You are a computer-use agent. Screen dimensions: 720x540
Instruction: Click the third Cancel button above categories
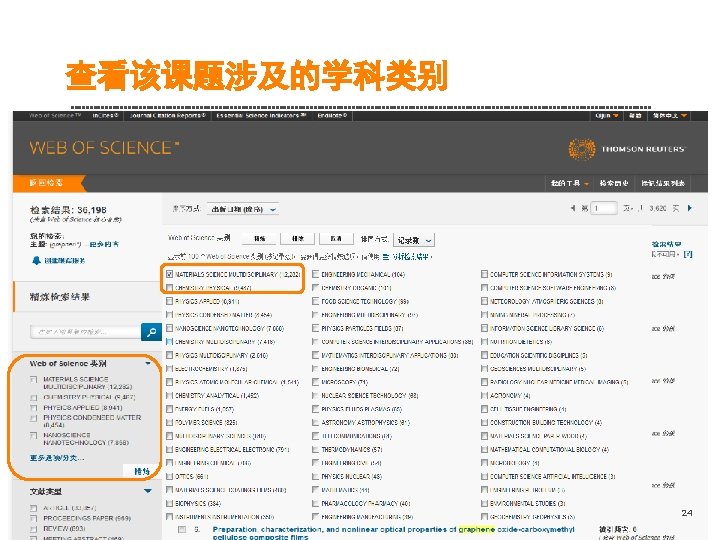pyautogui.click(x=336, y=239)
